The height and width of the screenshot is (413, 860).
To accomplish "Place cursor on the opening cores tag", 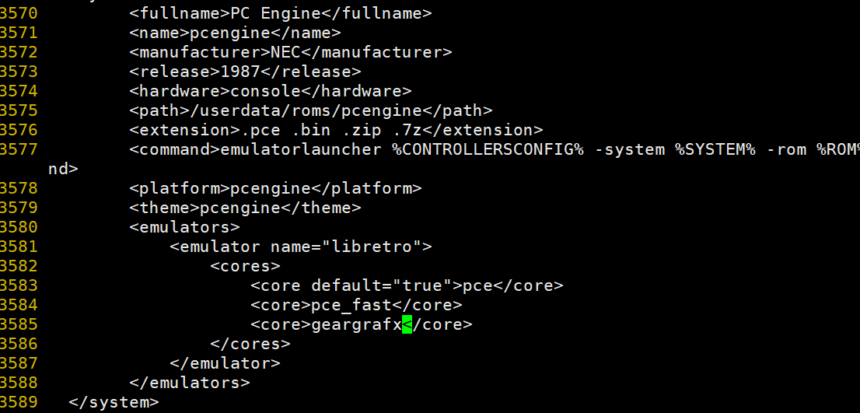I will click(245, 266).
